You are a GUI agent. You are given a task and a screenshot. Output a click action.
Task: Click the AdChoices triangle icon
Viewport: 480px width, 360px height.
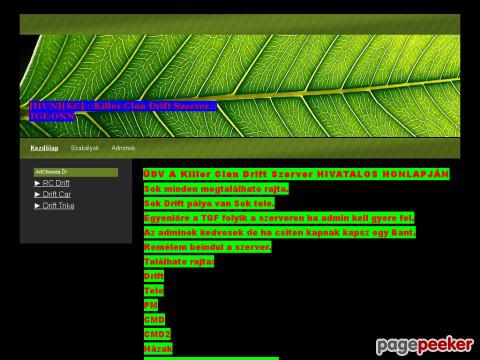[65, 172]
